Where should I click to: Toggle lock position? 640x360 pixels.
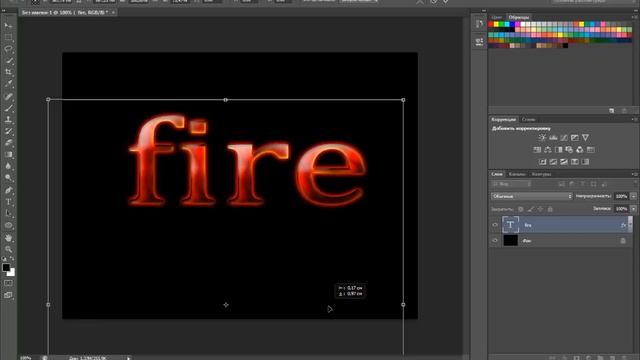540,209
